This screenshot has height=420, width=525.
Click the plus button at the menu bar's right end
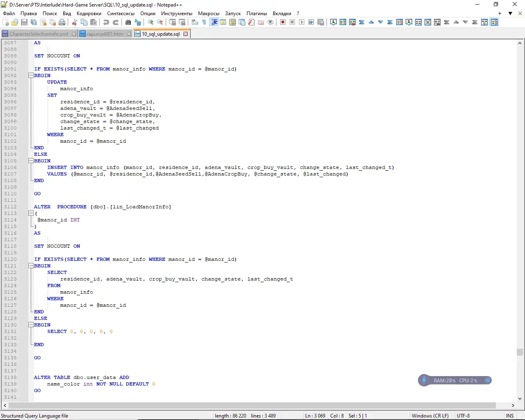(500, 14)
